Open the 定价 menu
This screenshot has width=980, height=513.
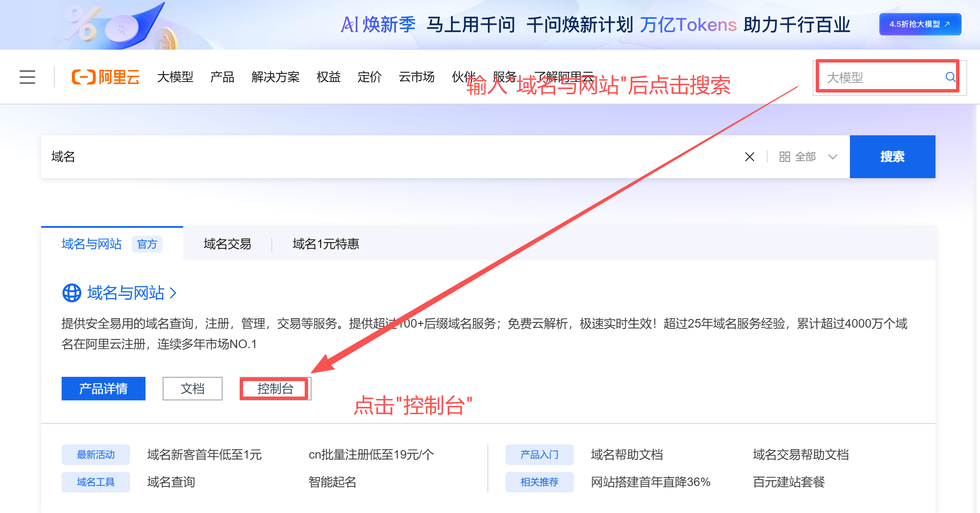[370, 77]
